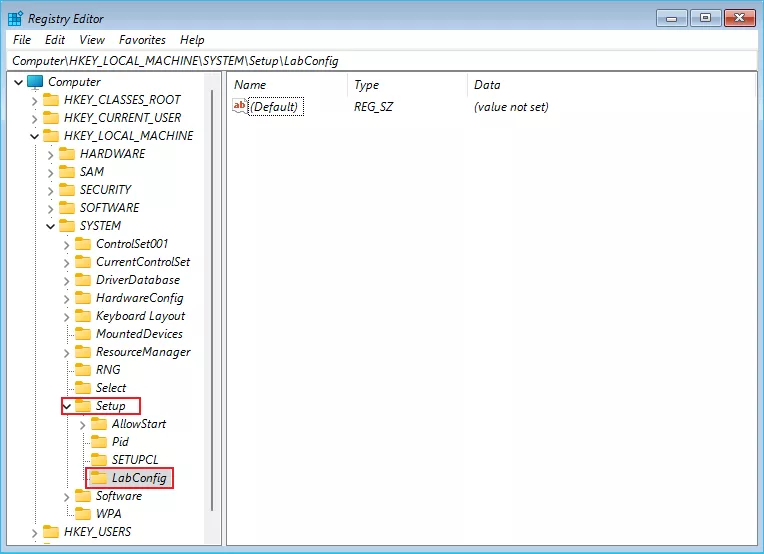Select the HardwareConfig key label
Viewport: 764px width, 554px height.
coord(140,298)
